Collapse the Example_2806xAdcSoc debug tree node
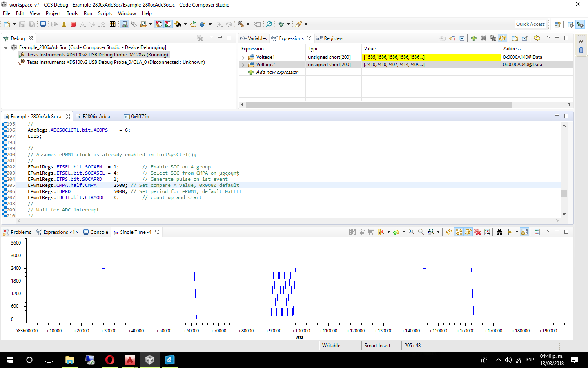Screen dimensions: 588x368 tap(6, 47)
